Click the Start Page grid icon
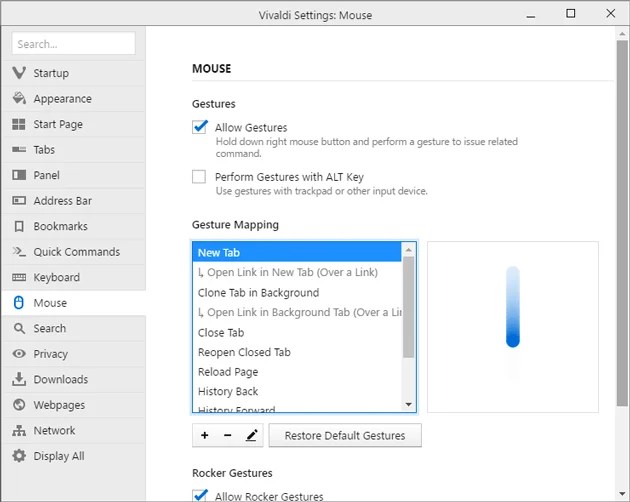The image size is (630, 502). point(19,124)
